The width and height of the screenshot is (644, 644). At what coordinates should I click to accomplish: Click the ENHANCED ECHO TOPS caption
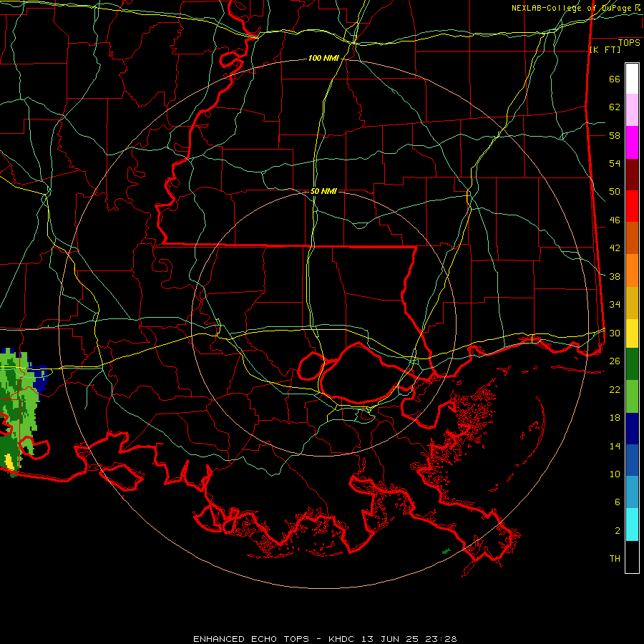click(x=251, y=639)
